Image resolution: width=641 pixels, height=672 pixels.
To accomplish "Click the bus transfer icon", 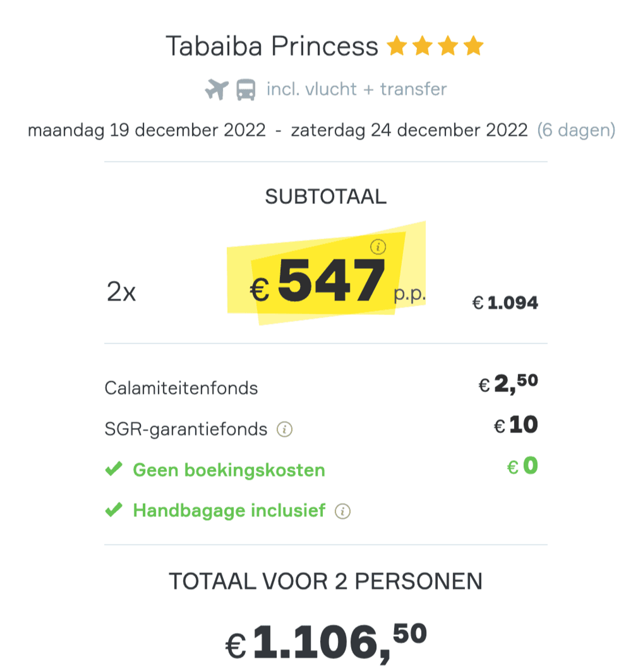I will (x=246, y=90).
